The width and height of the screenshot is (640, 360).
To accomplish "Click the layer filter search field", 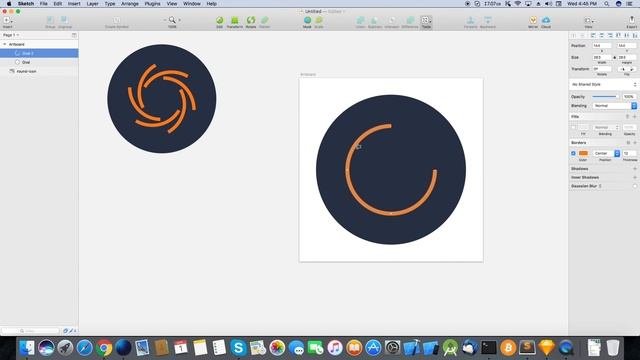I will point(31,331).
